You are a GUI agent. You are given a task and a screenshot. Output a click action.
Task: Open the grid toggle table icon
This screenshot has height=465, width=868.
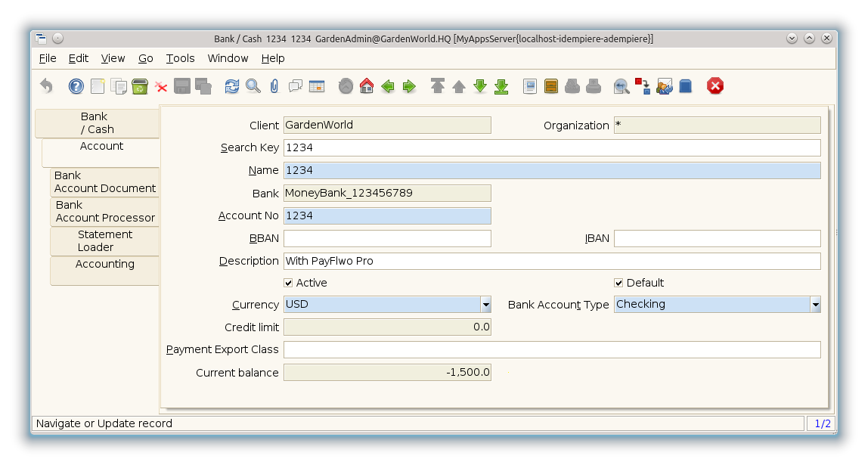317,86
